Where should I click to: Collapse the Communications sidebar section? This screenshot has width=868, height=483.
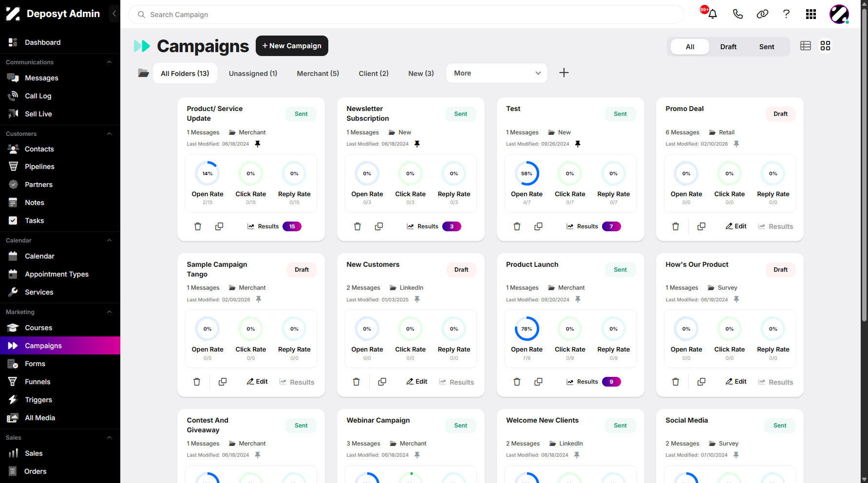tap(109, 62)
